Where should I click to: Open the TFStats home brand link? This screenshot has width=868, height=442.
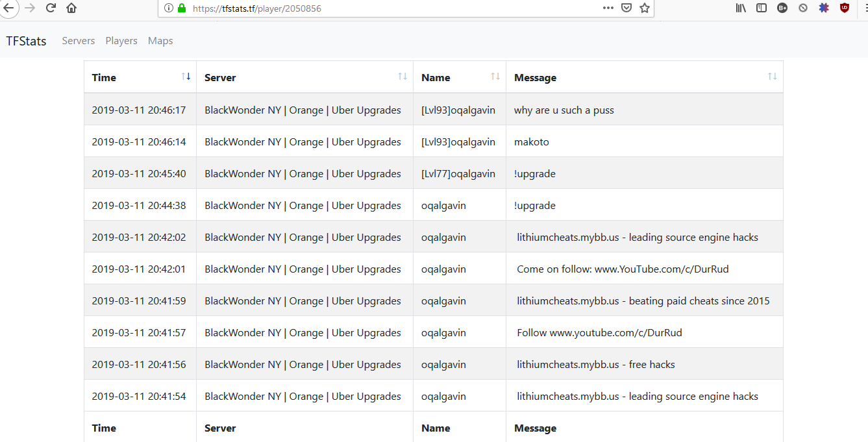coord(27,41)
